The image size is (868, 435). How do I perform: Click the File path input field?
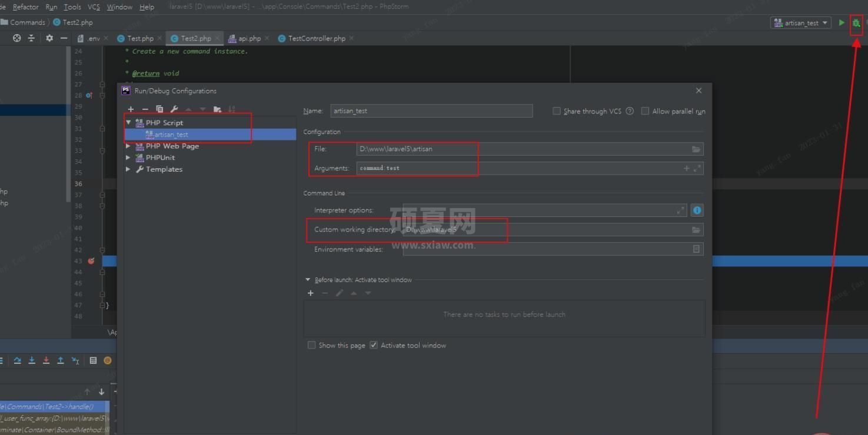coord(530,149)
